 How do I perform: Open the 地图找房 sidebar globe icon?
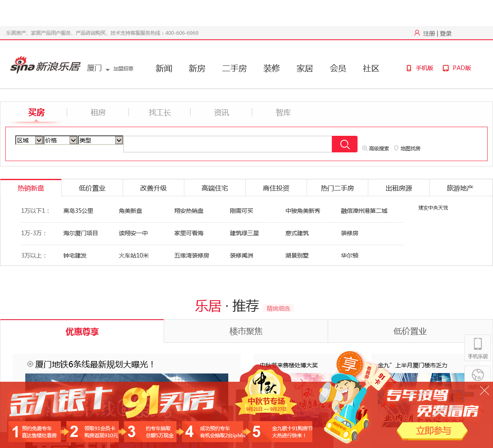pyautogui.click(x=478, y=375)
